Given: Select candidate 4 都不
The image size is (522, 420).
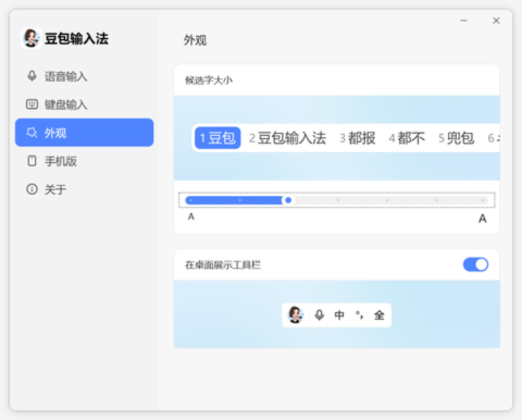Looking at the screenshot, I should point(407,138).
